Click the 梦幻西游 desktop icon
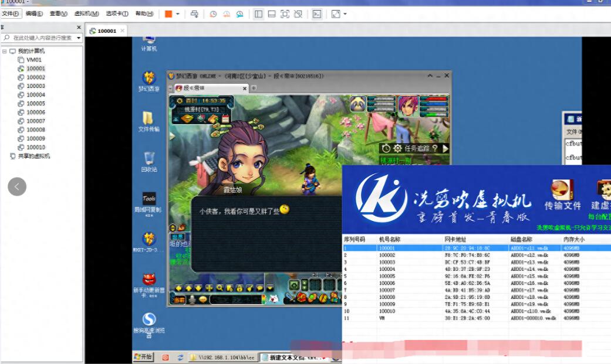Screen dimensions: 611x364 pyautogui.click(x=149, y=81)
